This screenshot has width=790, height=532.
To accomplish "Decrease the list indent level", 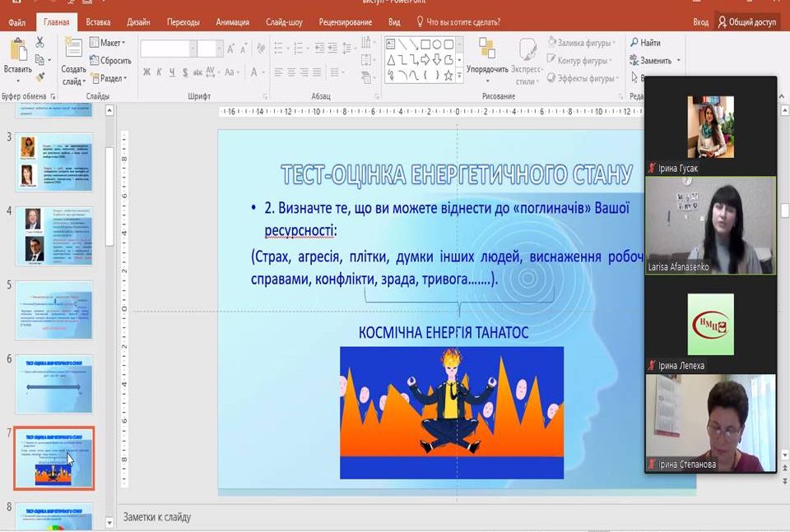I will [x=319, y=49].
